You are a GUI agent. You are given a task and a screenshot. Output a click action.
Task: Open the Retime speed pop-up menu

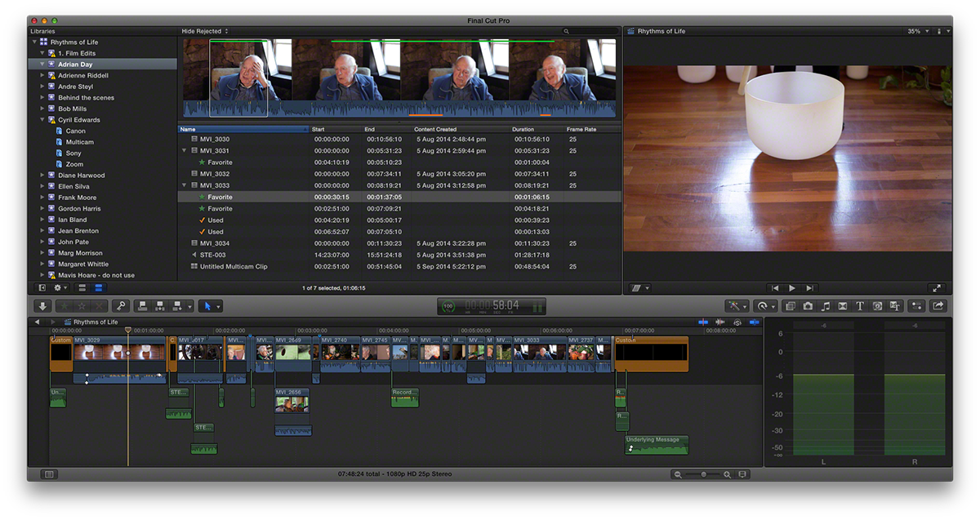click(766, 306)
